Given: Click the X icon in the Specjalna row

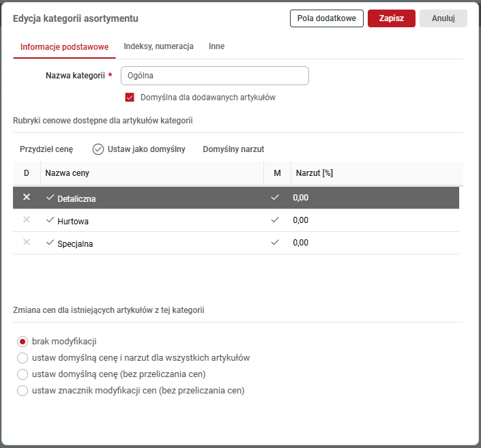Looking at the screenshot, I should 27,242.
